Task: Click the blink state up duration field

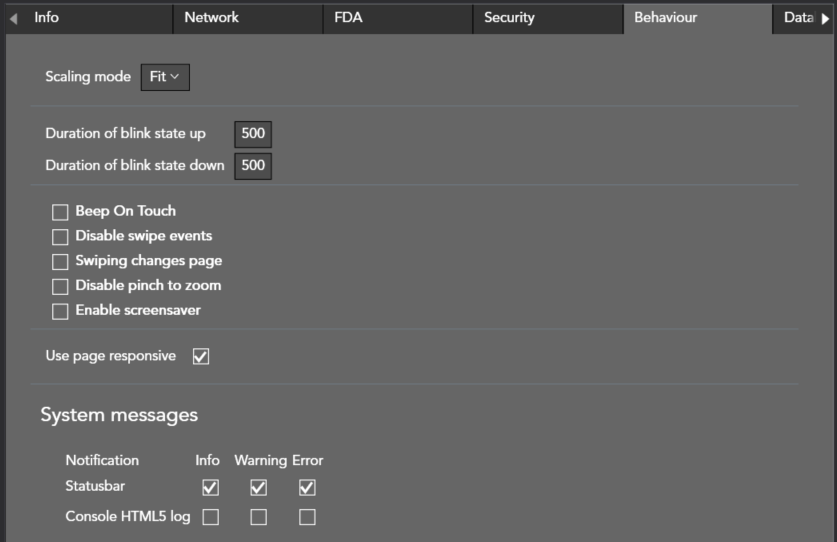Action: point(253,134)
